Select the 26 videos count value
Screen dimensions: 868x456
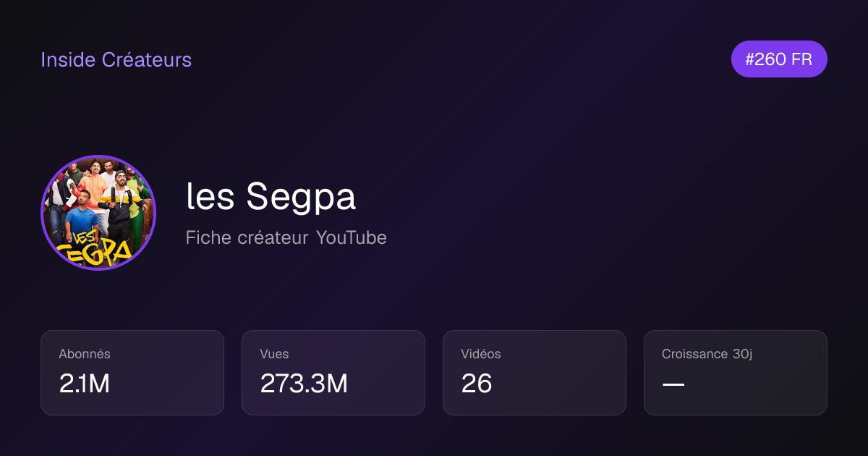[477, 384]
